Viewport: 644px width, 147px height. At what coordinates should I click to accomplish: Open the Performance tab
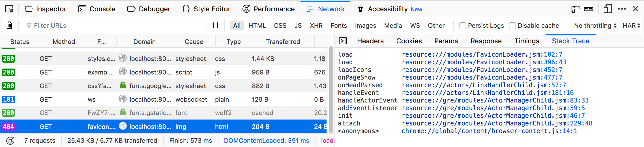269,9
